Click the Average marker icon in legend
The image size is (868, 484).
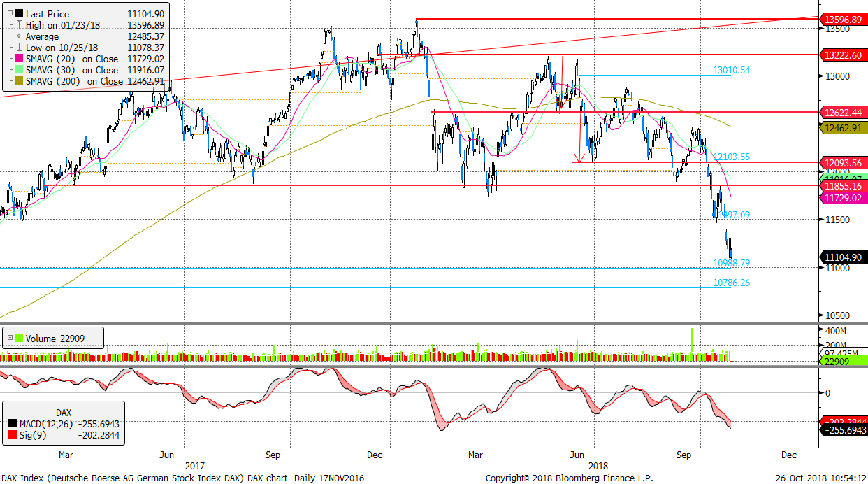[19, 36]
